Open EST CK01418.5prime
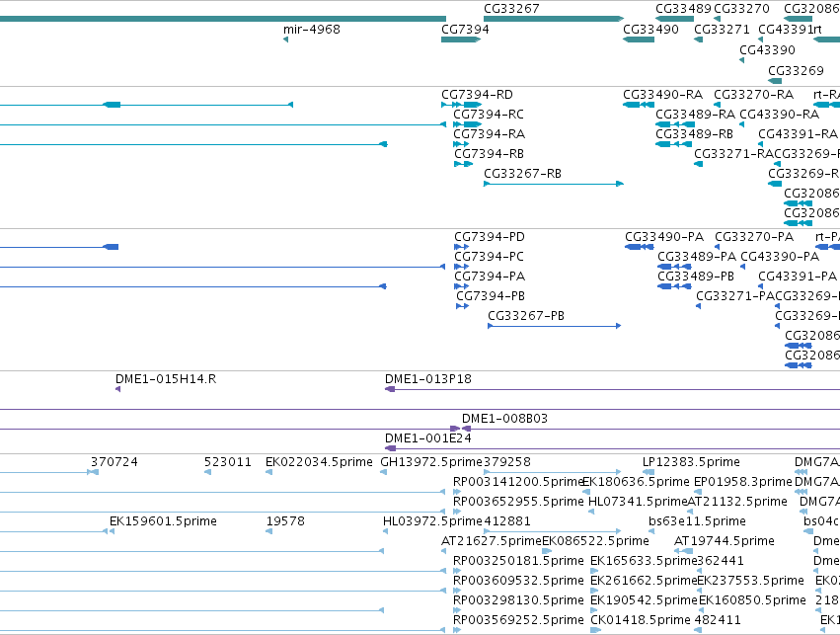The image size is (840, 635). pos(641,620)
